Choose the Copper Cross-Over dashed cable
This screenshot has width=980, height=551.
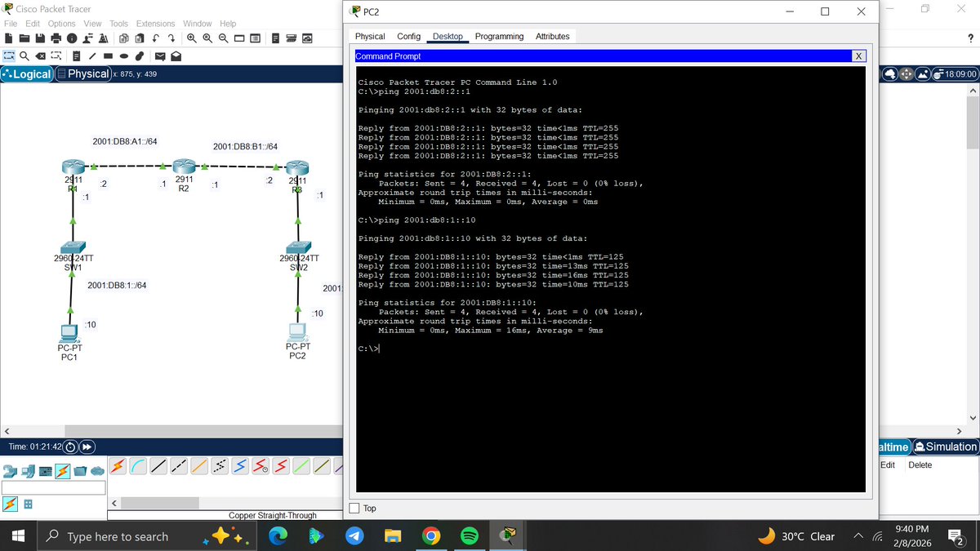(x=180, y=466)
